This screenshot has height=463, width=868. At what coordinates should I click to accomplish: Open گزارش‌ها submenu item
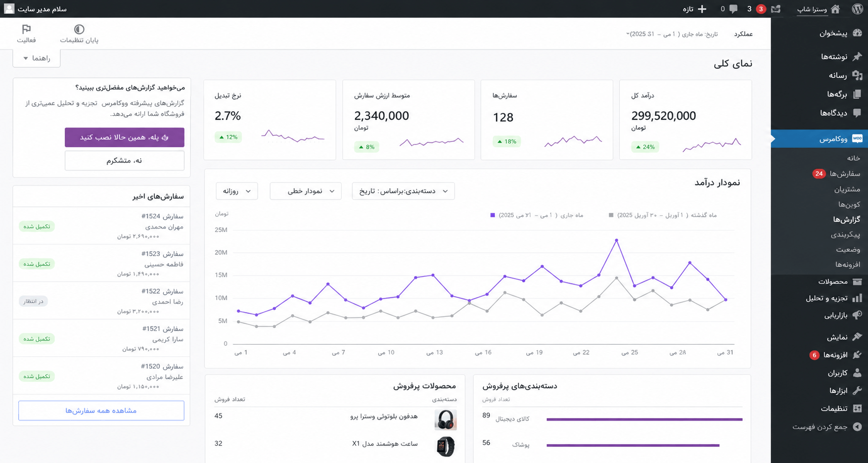[x=846, y=219]
